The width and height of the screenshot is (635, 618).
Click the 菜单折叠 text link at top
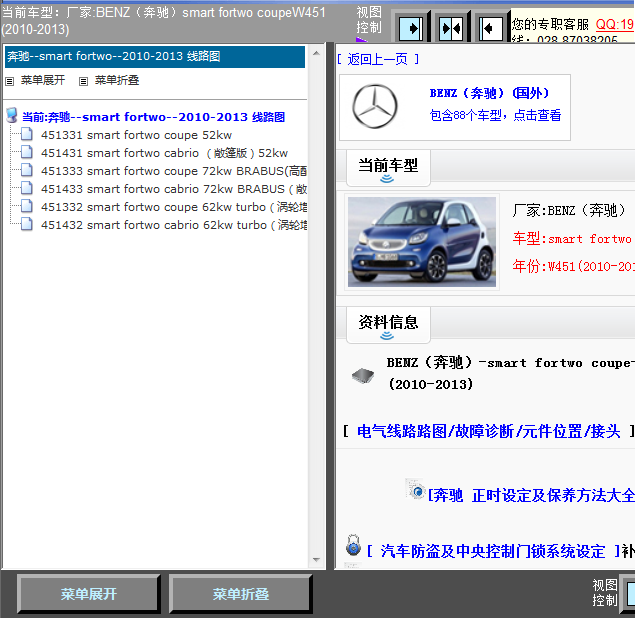(117, 80)
